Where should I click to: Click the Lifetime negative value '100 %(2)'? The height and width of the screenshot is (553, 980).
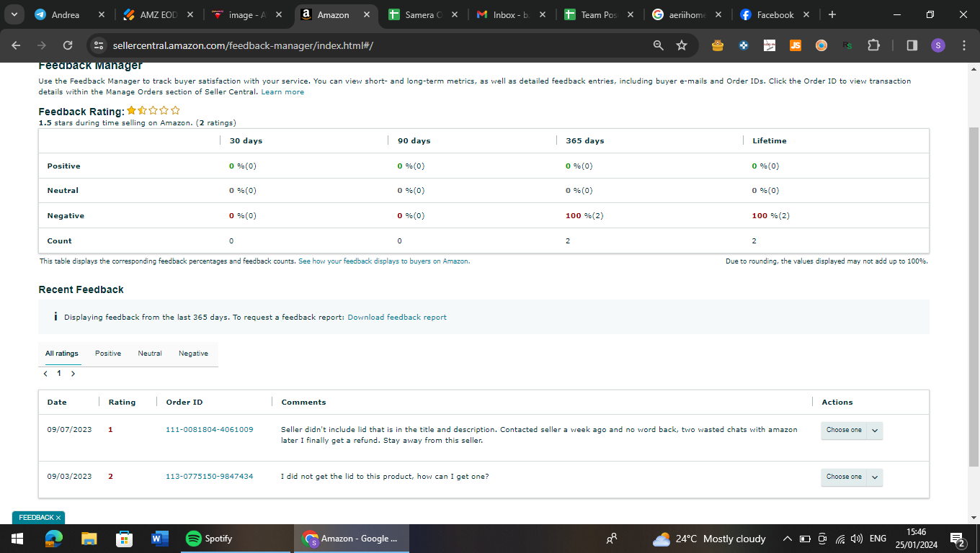[x=770, y=216]
